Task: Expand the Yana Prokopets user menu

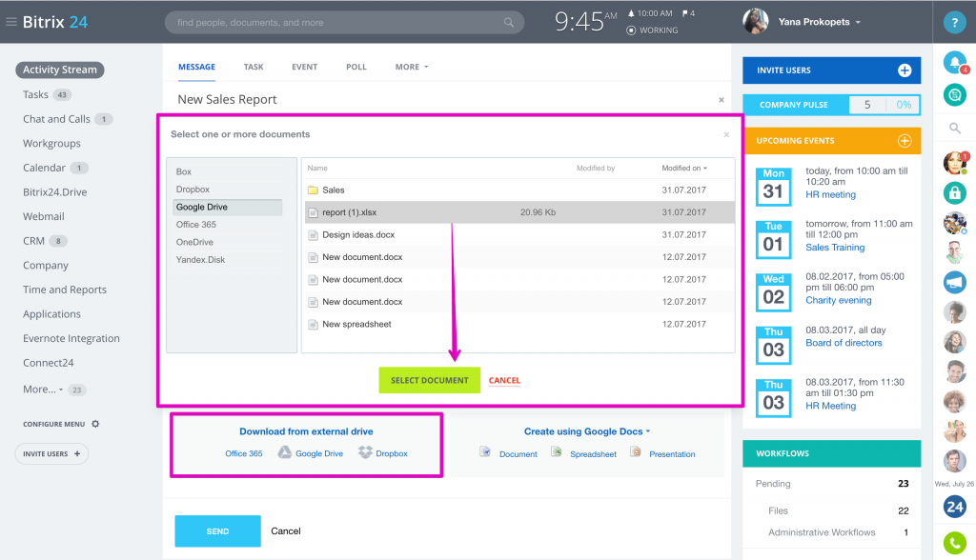Action: tap(858, 23)
